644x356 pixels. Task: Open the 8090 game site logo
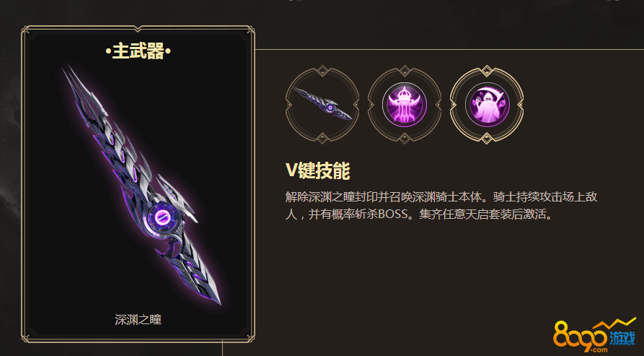click(594, 334)
